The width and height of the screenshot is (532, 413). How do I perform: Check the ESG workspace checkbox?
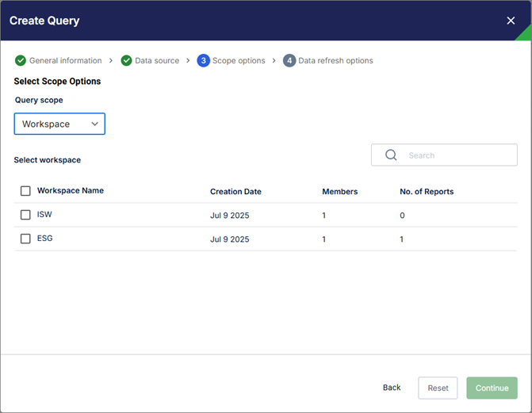[25, 239]
